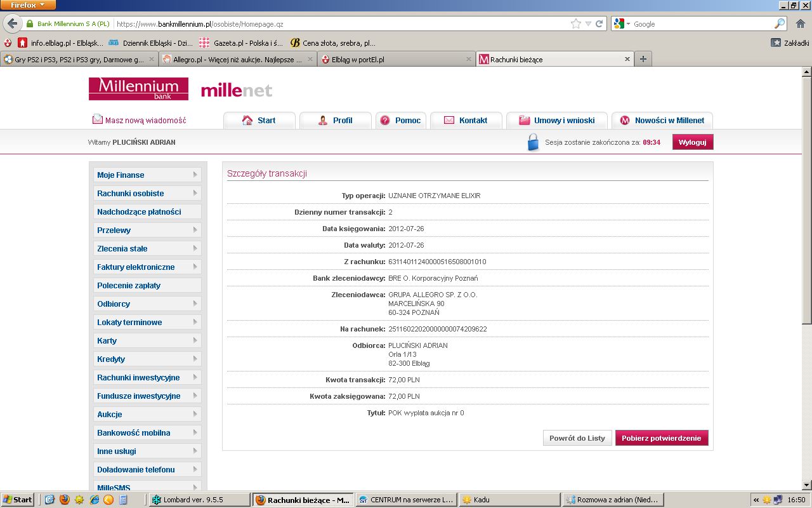812x508 pixels.
Task: Click the session padlock icon
Action: (x=533, y=142)
